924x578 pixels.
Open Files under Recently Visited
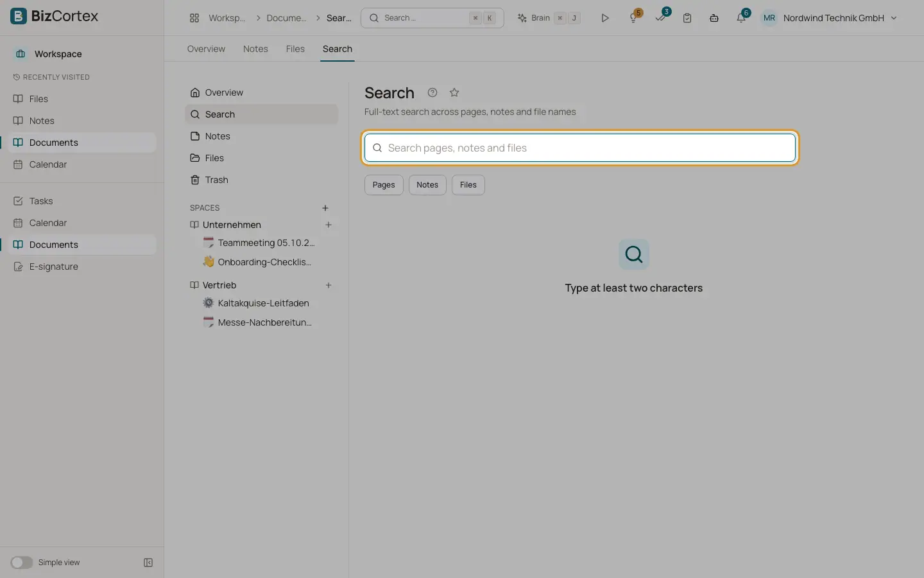(x=81, y=99)
